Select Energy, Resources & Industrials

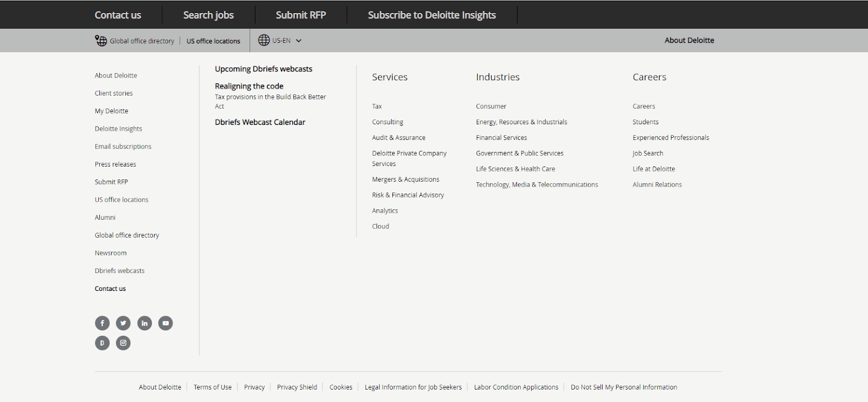tap(521, 122)
